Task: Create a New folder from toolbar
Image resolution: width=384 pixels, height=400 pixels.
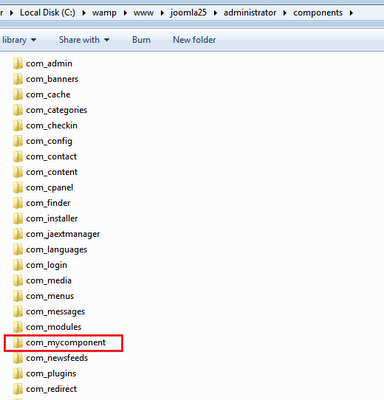Action: pos(194,40)
